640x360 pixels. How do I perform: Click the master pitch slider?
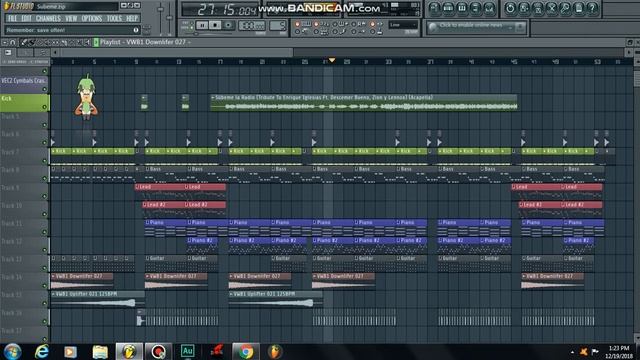169,18
